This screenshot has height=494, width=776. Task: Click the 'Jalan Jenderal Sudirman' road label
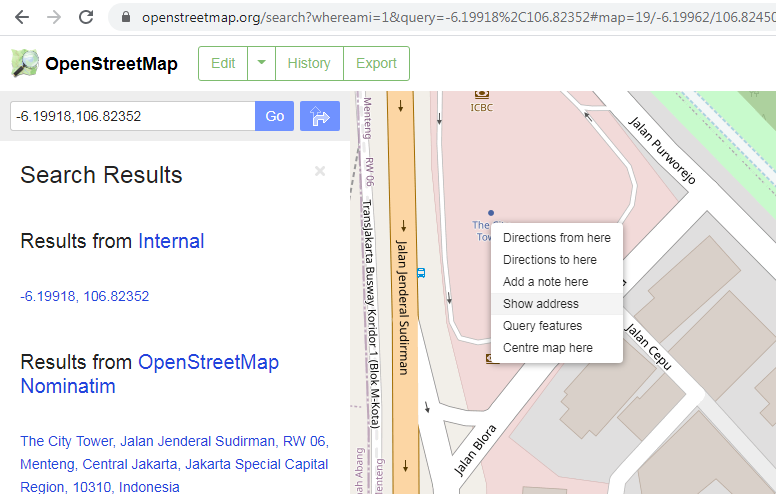[402, 307]
